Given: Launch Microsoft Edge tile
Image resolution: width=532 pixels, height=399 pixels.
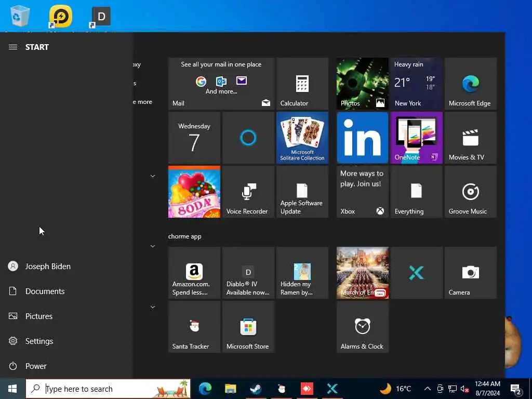Looking at the screenshot, I should tap(471, 84).
